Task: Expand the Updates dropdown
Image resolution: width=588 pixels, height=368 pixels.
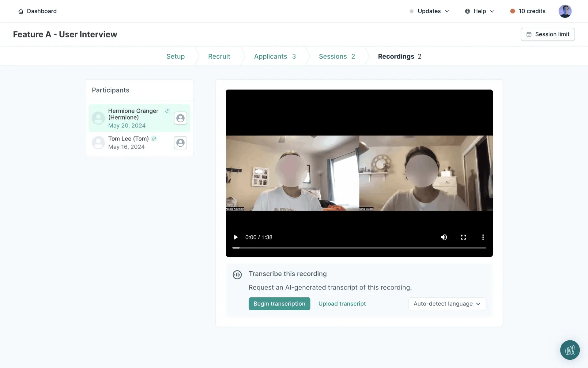Action: [429, 11]
